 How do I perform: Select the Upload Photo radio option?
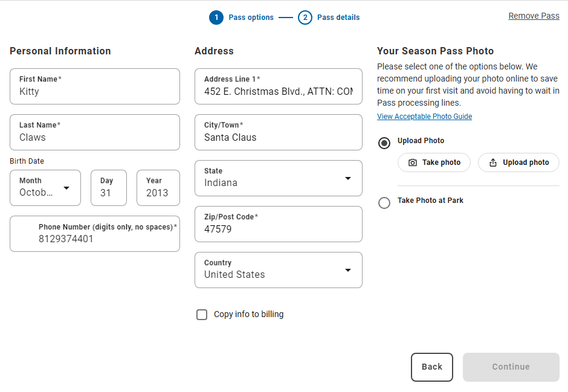coord(384,143)
